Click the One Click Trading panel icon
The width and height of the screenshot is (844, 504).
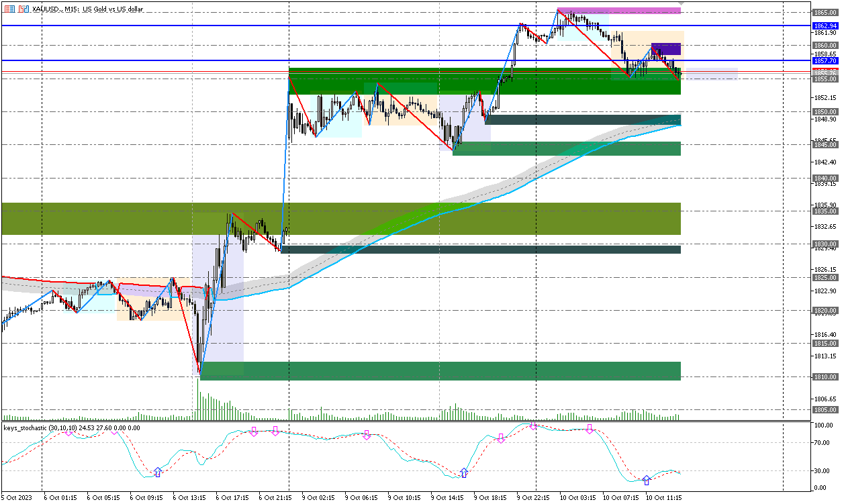(23, 9)
